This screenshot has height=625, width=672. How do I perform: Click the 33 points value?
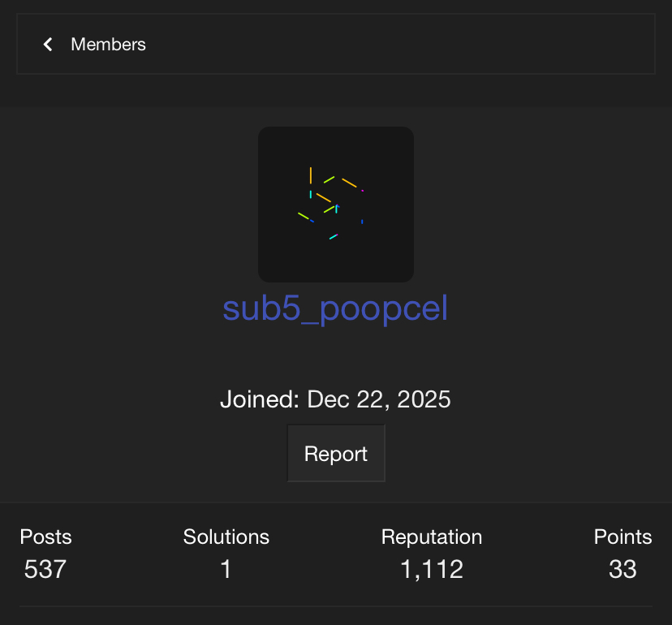(x=622, y=570)
